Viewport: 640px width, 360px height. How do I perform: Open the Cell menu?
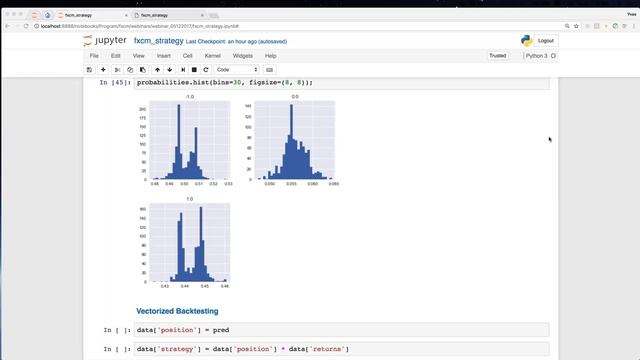[x=187, y=56]
